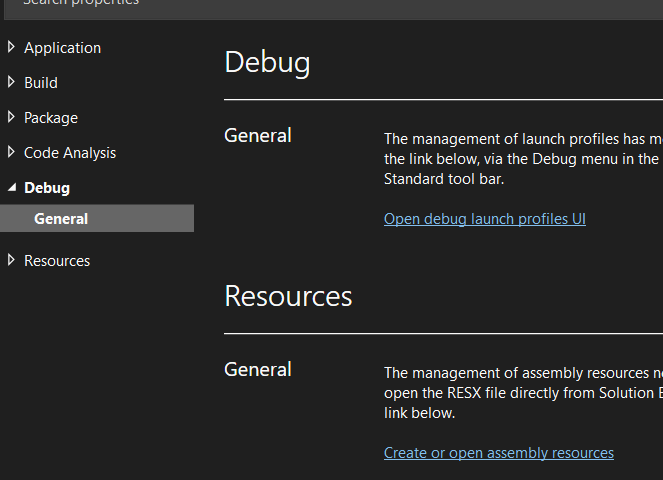Click Create or open assembly resources link
Viewport: 663px width, 480px height.
click(x=499, y=453)
